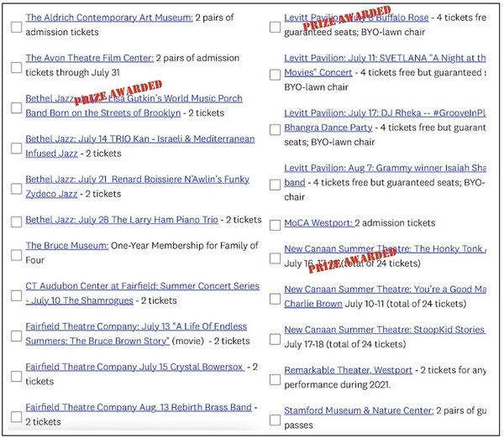The height and width of the screenshot is (438, 504).
Task: Select the Honky Tonk New Canaan Summer Theatre checkbox
Action: 276,258
